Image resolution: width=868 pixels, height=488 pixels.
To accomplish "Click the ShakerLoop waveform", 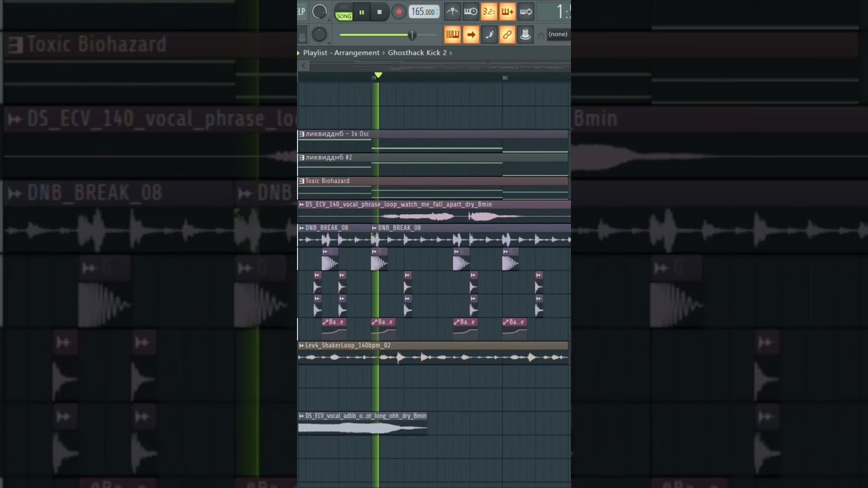I will [433, 357].
